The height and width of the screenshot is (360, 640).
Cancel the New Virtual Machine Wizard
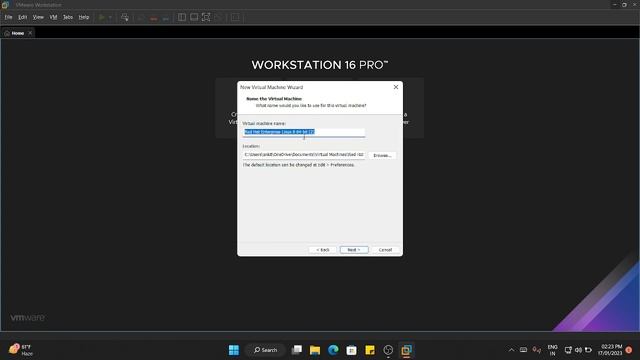tap(385, 249)
